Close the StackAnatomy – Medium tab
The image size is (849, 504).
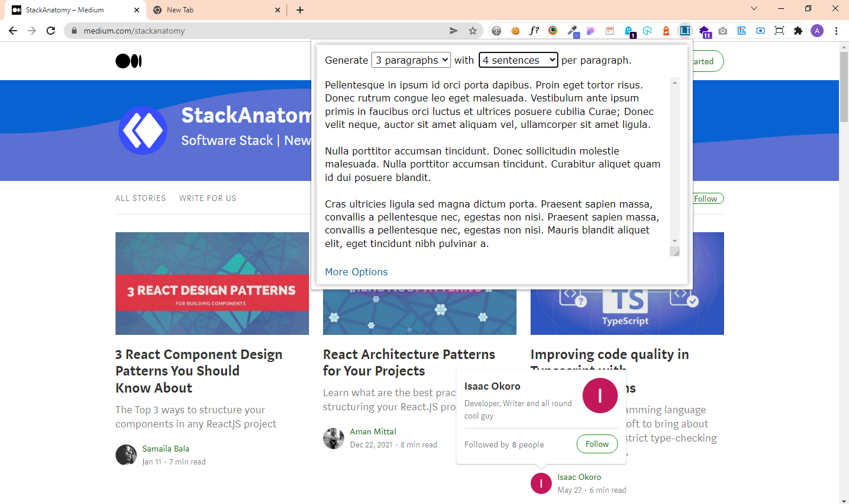(x=137, y=10)
